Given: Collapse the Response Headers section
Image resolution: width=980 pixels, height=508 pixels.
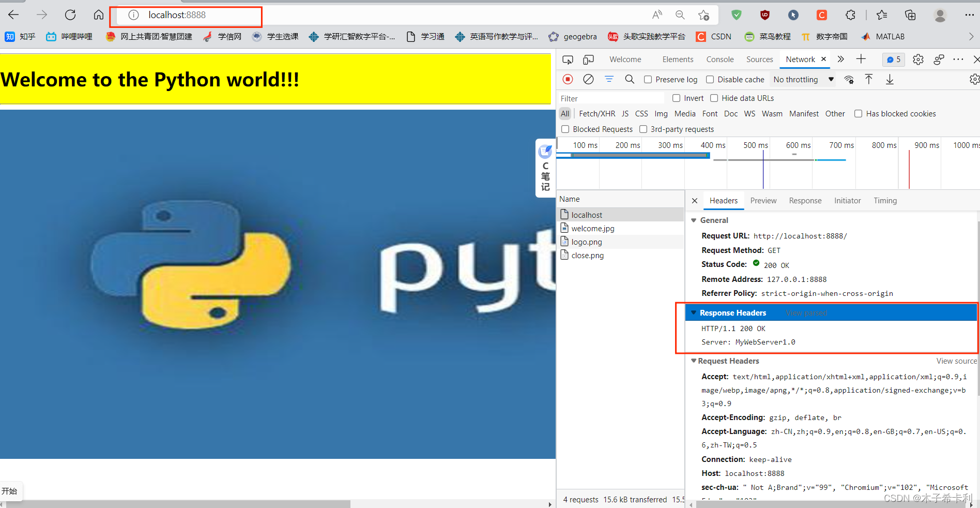Looking at the screenshot, I should [694, 312].
